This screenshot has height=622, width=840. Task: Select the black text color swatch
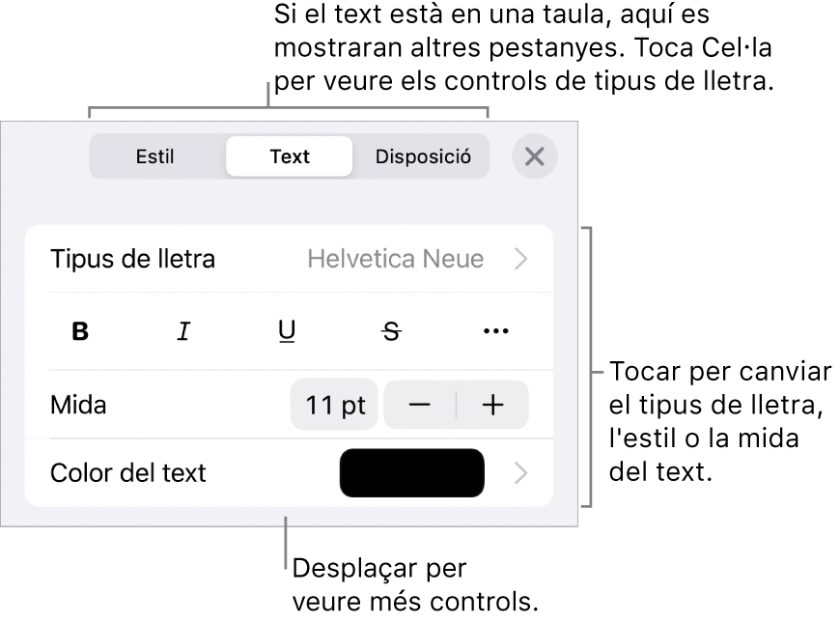pyautogui.click(x=412, y=473)
